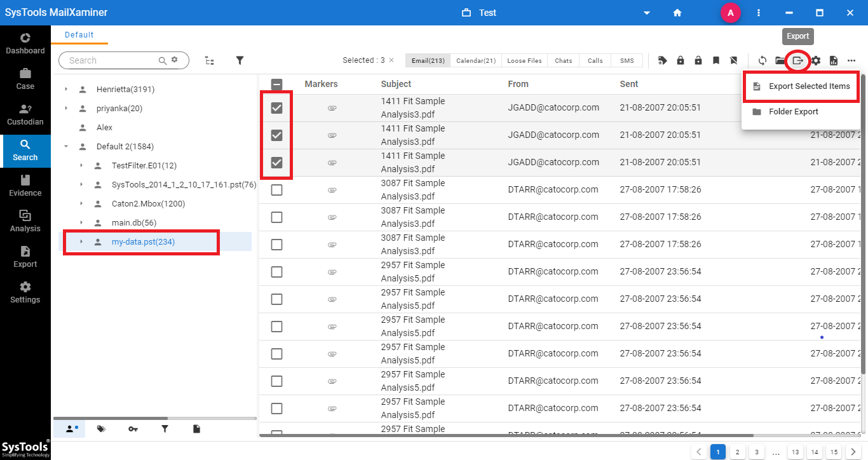
Task: Open the report chart icon in the toolbar
Action: pyautogui.click(x=834, y=61)
